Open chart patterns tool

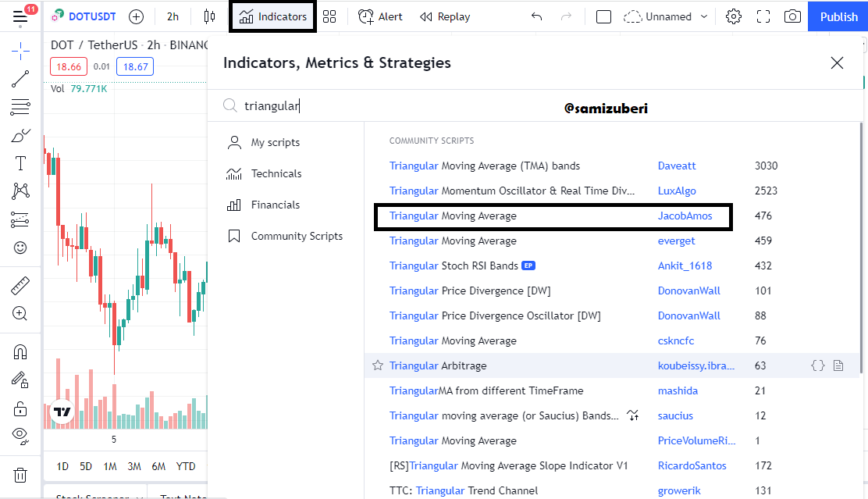click(x=20, y=191)
